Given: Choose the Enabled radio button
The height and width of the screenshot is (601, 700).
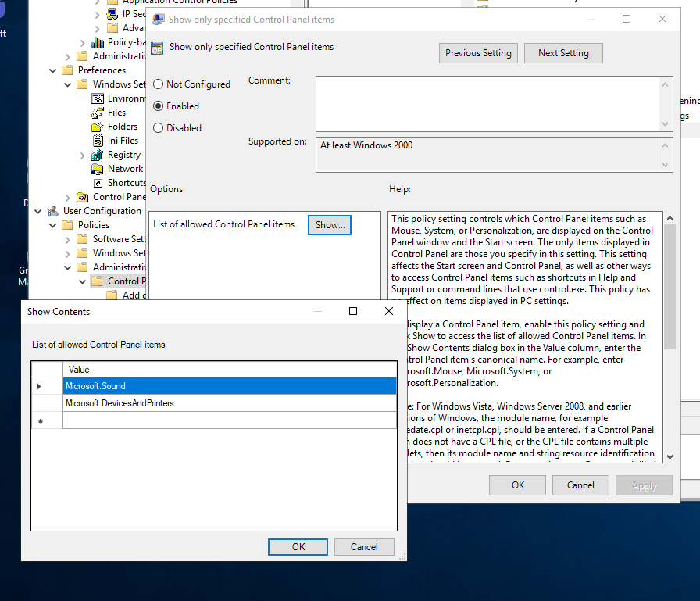Looking at the screenshot, I should coord(159,106).
